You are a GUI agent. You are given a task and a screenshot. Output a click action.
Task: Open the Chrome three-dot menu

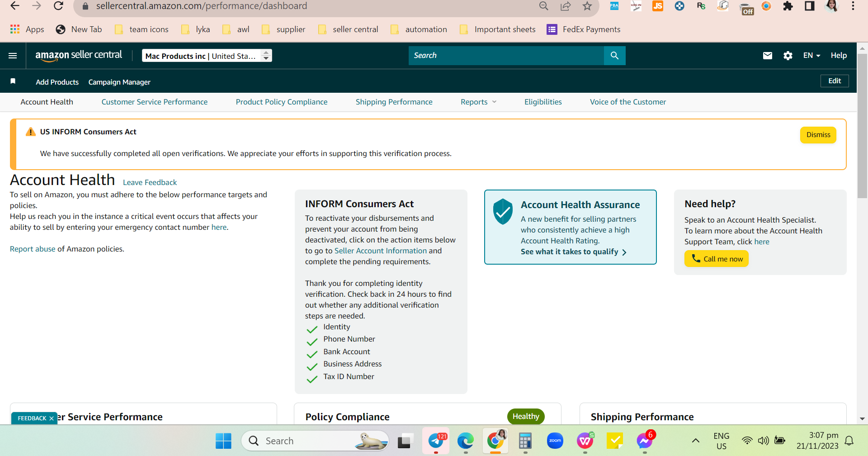pyautogui.click(x=853, y=6)
